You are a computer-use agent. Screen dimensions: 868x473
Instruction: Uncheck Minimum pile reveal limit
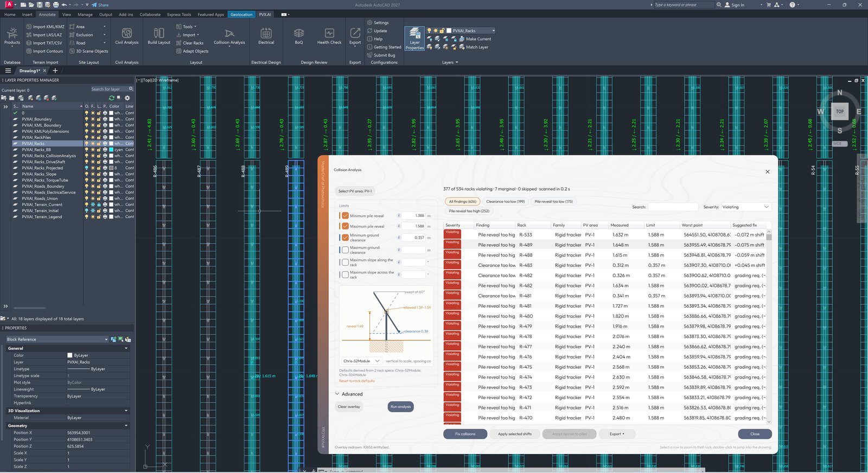[345, 215]
